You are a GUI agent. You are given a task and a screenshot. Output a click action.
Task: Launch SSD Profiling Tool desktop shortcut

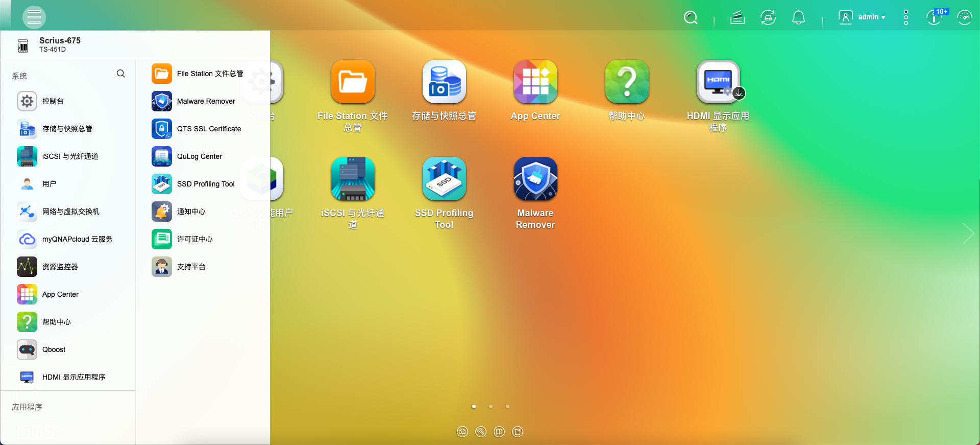pos(444,179)
